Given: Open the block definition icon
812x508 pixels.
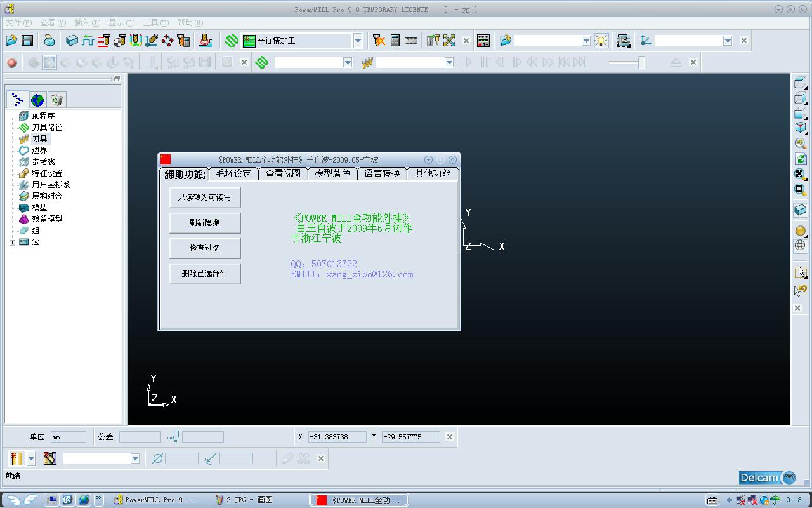Looking at the screenshot, I should pos(72,41).
